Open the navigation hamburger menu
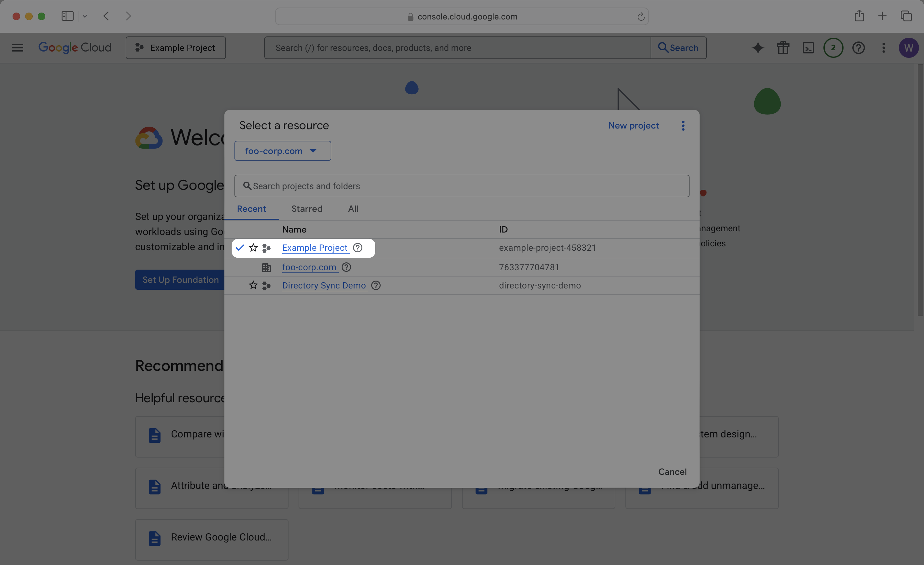 (17, 48)
